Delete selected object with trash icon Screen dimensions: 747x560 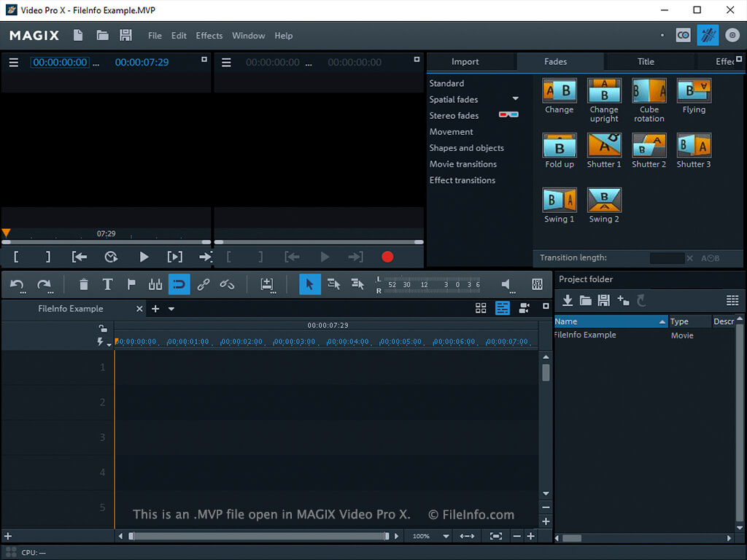(x=84, y=285)
